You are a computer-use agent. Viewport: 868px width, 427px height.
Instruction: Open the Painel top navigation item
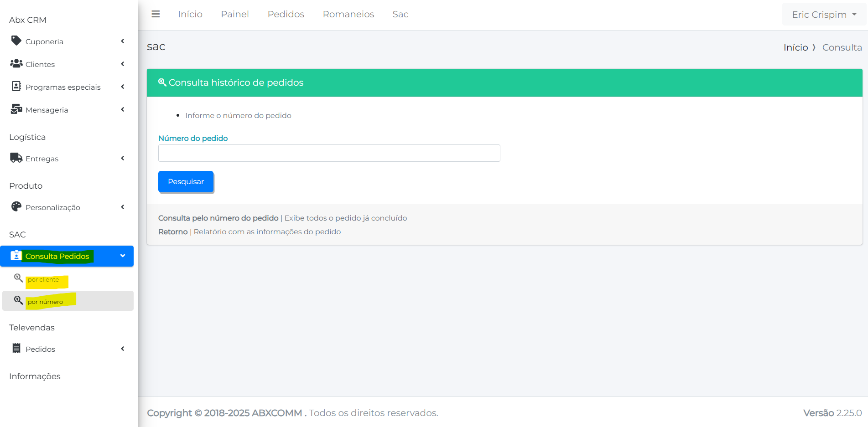(235, 14)
